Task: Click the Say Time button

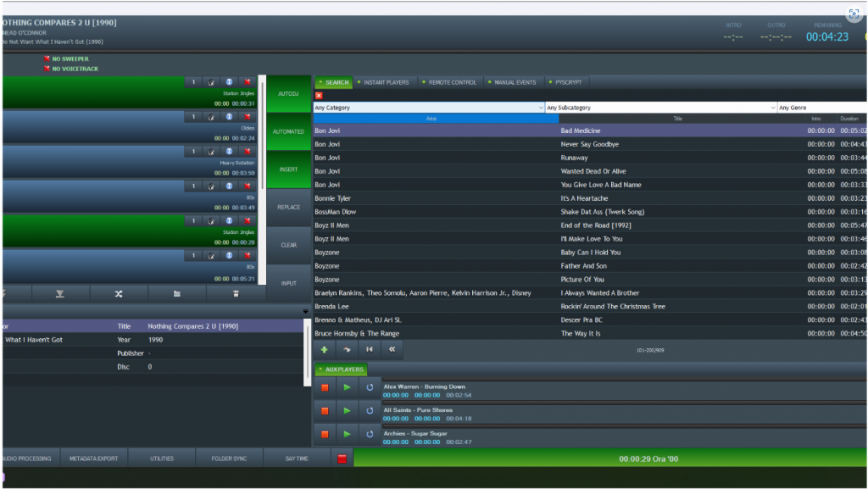Action: tap(297, 458)
